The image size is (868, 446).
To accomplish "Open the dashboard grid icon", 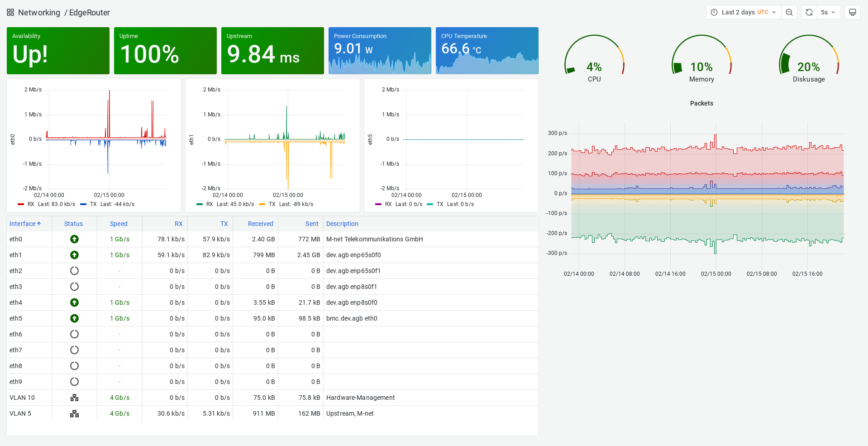I will [10, 12].
